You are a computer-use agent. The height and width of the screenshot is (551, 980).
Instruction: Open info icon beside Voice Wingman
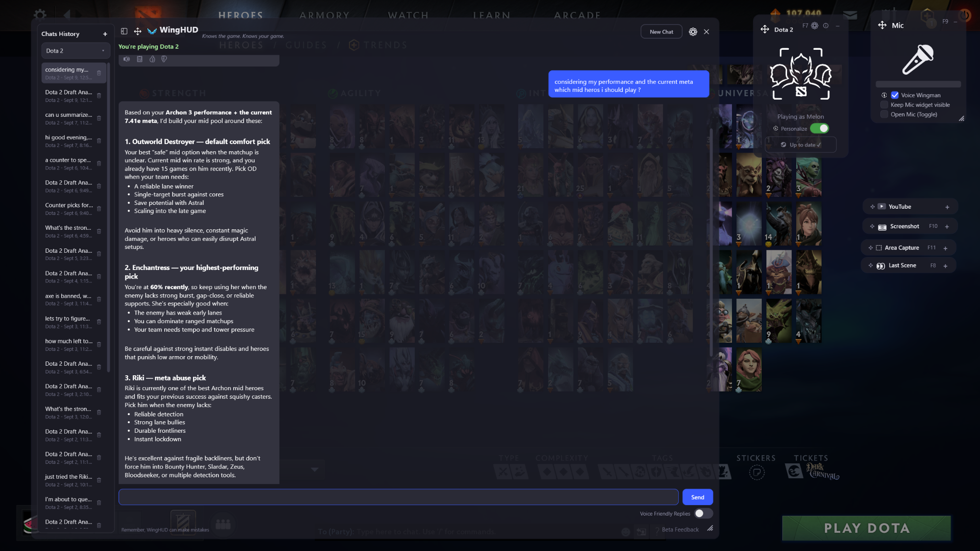(884, 95)
